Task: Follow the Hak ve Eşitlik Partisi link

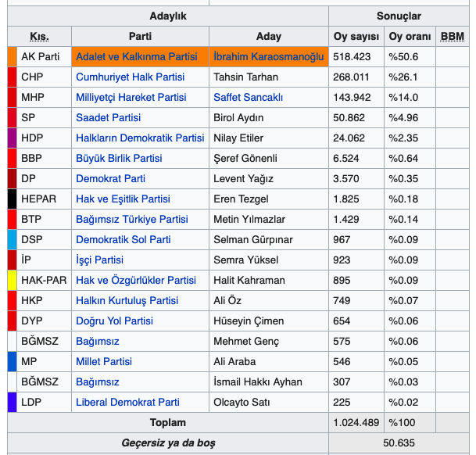Action: [x=123, y=199]
